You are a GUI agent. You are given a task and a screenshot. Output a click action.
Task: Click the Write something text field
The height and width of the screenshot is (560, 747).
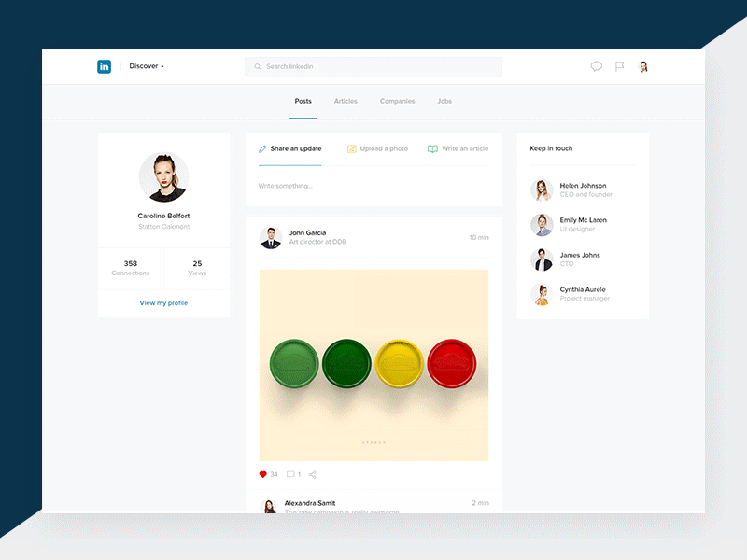click(x=373, y=186)
